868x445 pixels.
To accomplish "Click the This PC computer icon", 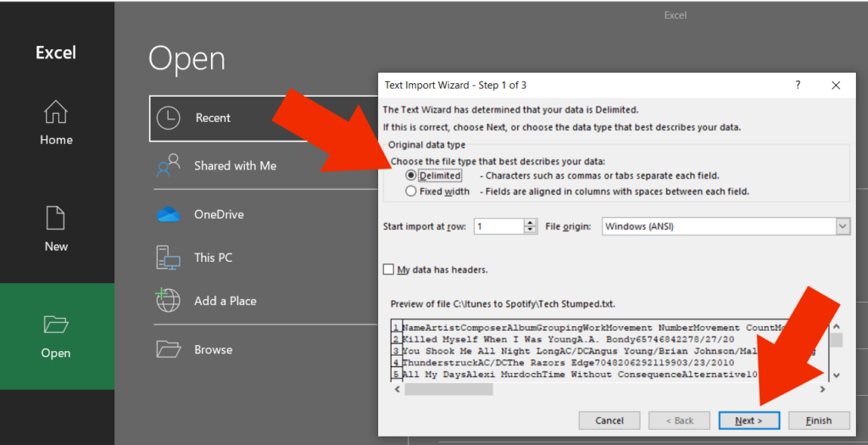I will [x=169, y=258].
